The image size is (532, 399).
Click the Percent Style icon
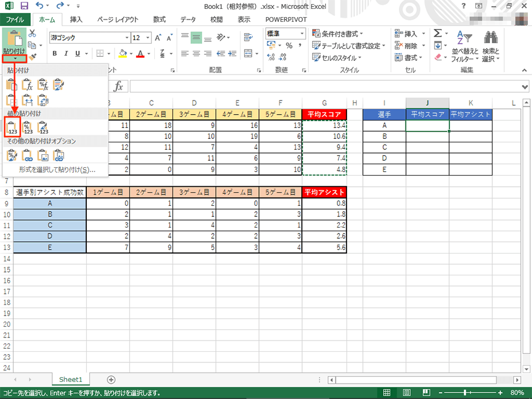pyautogui.click(x=289, y=46)
